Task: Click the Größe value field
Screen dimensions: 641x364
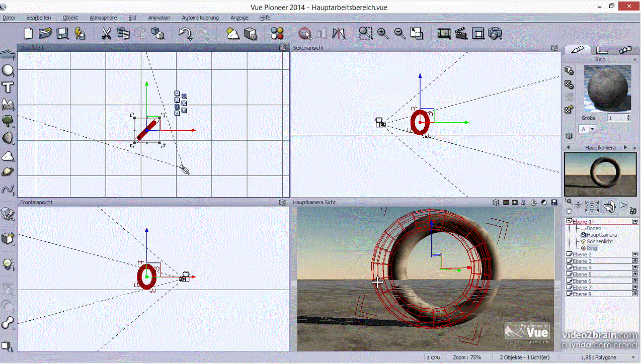Action: coord(616,118)
